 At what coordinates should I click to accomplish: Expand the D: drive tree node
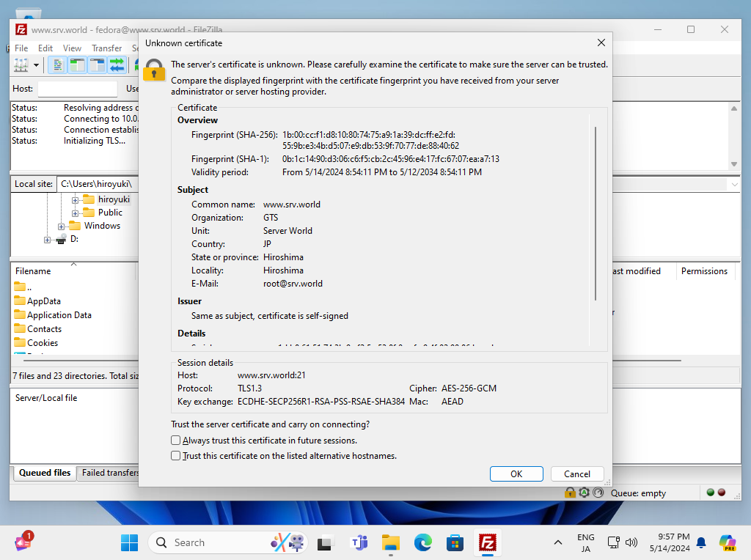click(47, 240)
